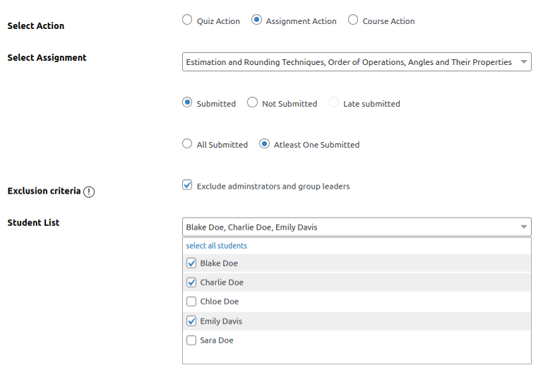Image resolution: width=555 pixels, height=392 pixels.
Task: Pick the All Submitted radio option
Action: click(x=187, y=143)
